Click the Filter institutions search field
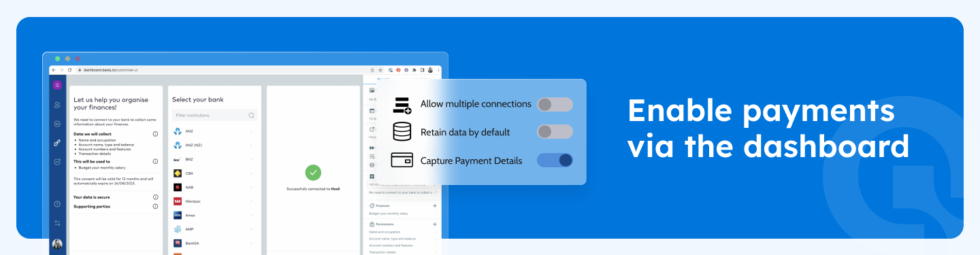The width and height of the screenshot is (980, 255). (214, 115)
